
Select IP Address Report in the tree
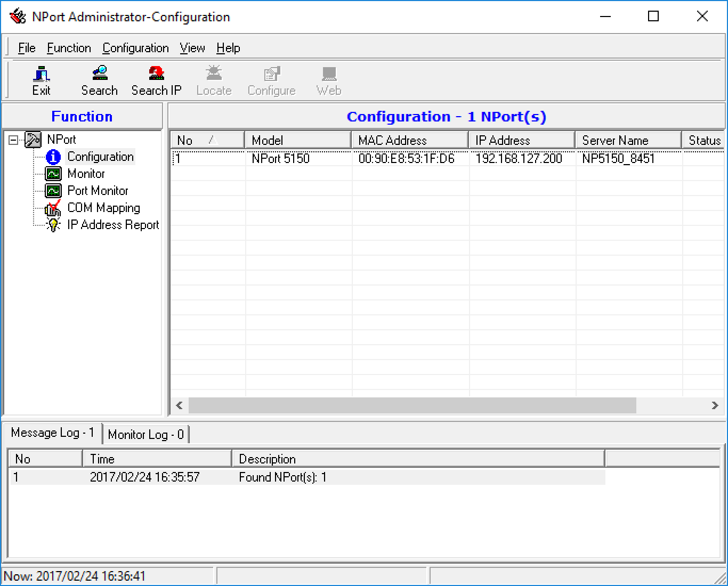coord(113,225)
